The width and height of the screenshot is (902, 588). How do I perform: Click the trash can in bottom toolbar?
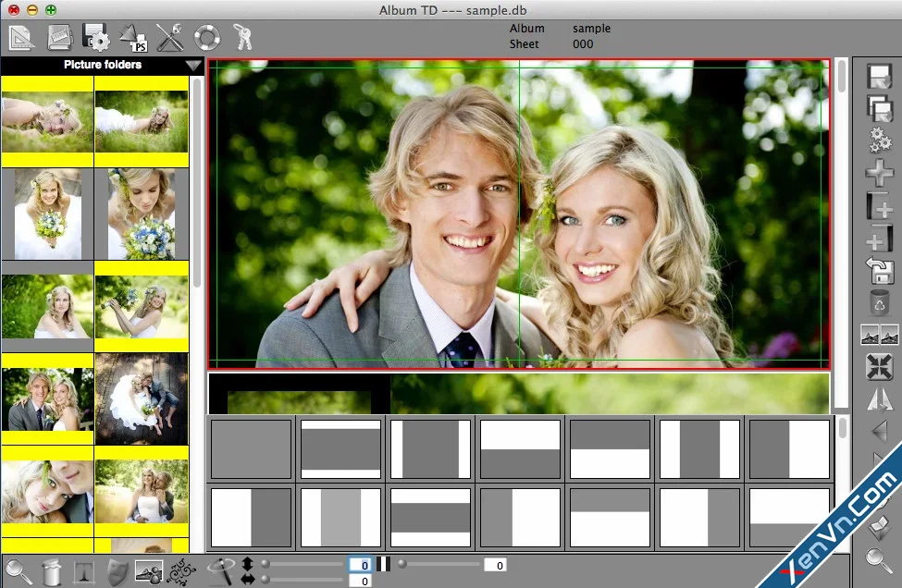tap(52, 572)
